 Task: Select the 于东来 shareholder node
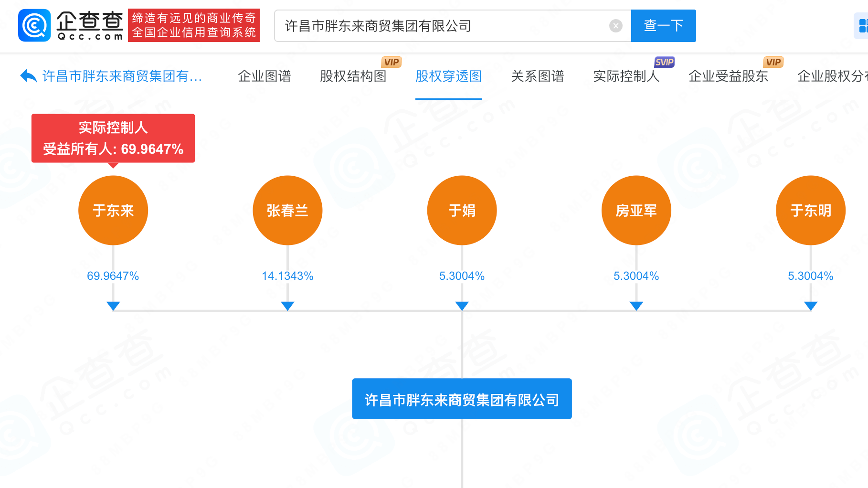[113, 211]
